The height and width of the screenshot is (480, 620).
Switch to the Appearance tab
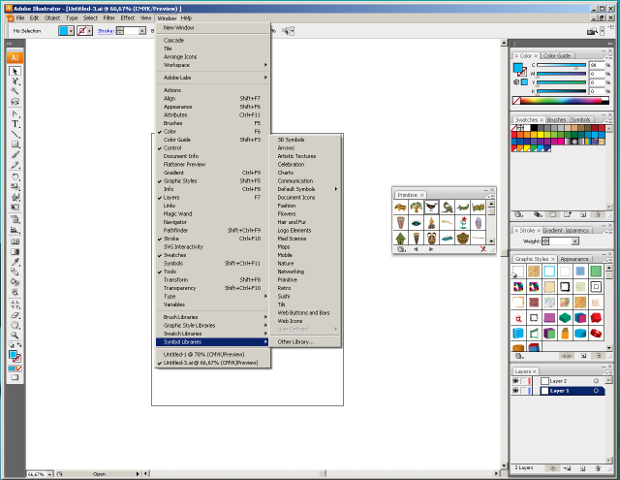coord(575,259)
